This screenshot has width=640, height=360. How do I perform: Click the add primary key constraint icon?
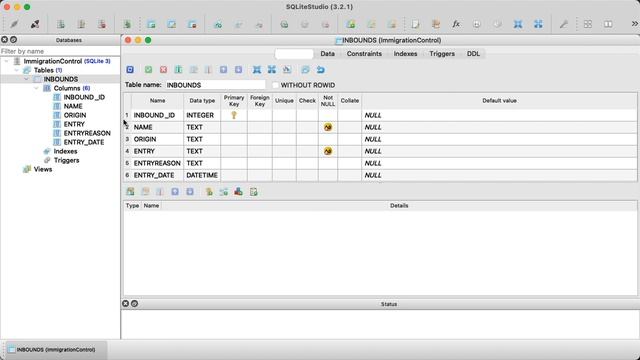coord(209,191)
